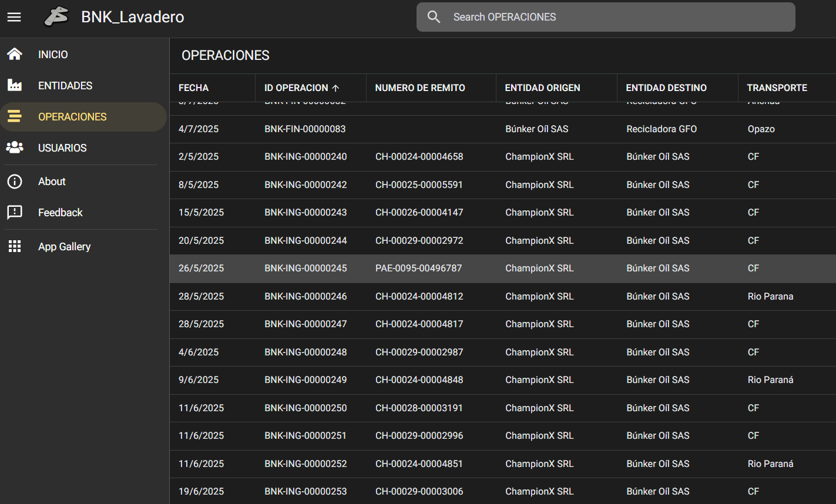Sort by ENTIDAD ORIGEN column header
Image resolution: width=836 pixels, height=504 pixels.
click(542, 88)
